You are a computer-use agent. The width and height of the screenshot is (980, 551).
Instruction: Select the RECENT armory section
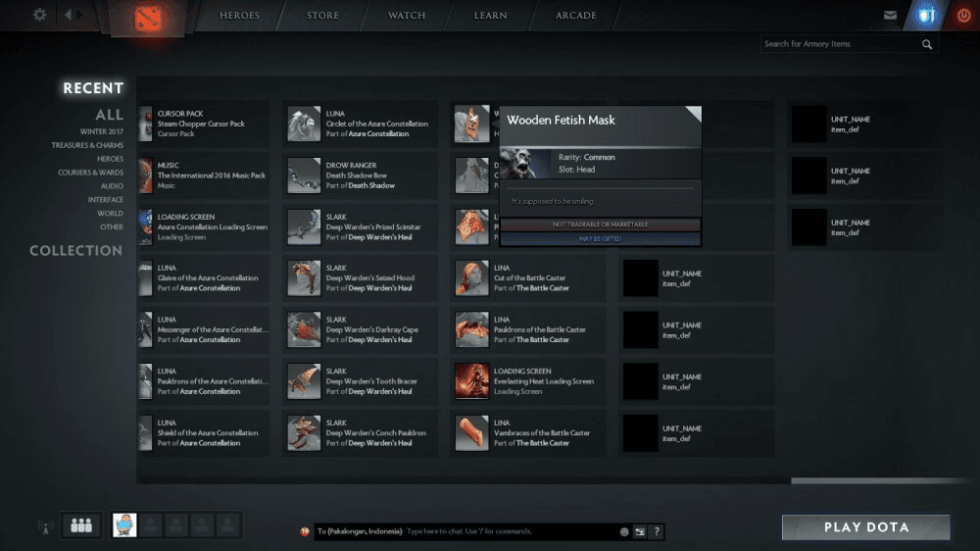pos(93,88)
